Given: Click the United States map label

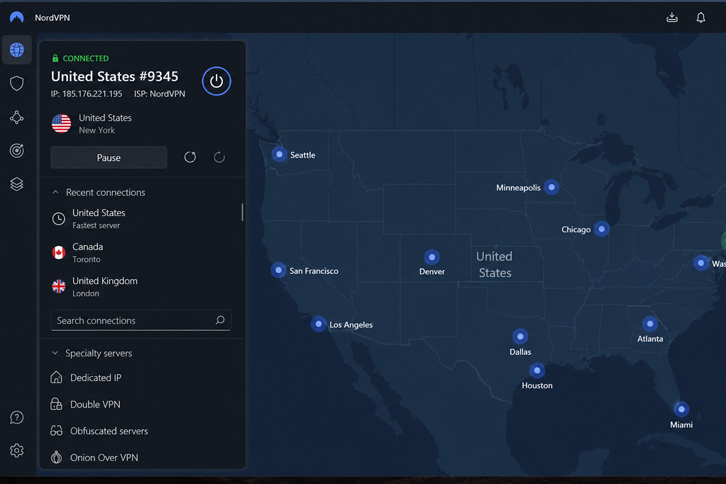Looking at the screenshot, I should (494, 264).
